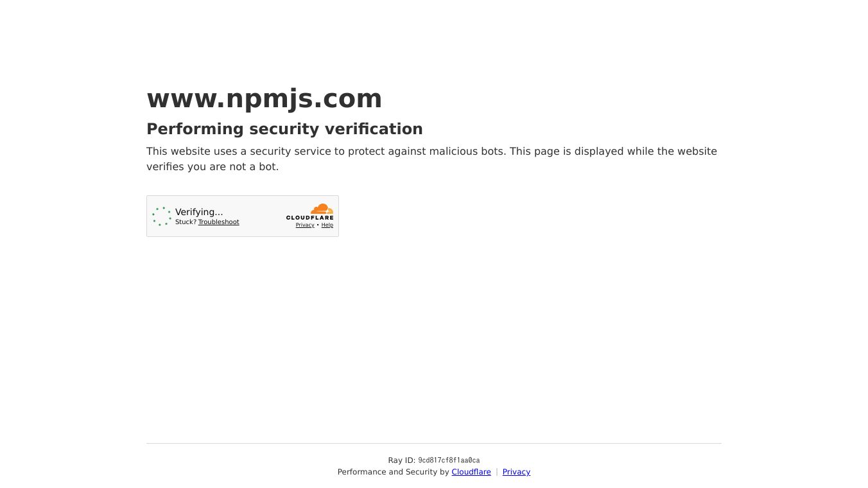Follow the Cloudflare link in the footer
This screenshot has height=488, width=868.
point(471,472)
